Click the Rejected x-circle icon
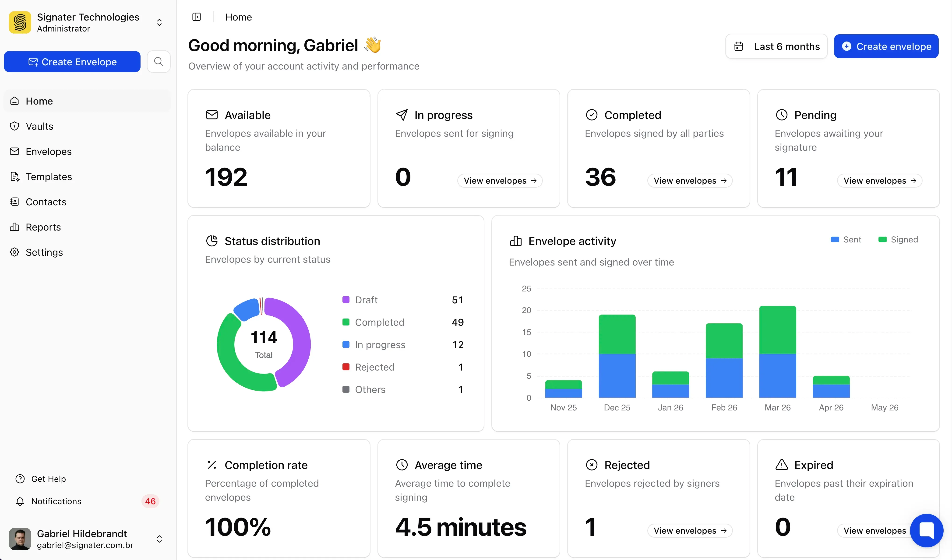 592,465
